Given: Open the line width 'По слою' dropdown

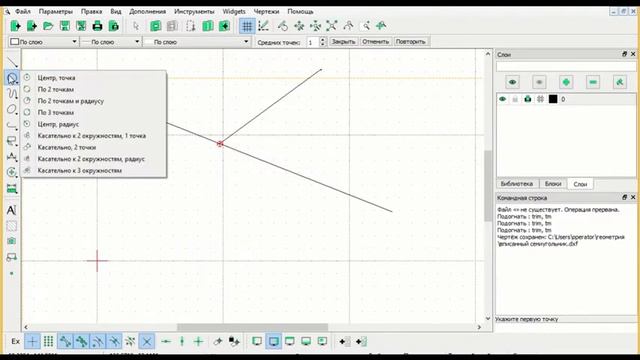Looking at the screenshot, I should pos(111,42).
